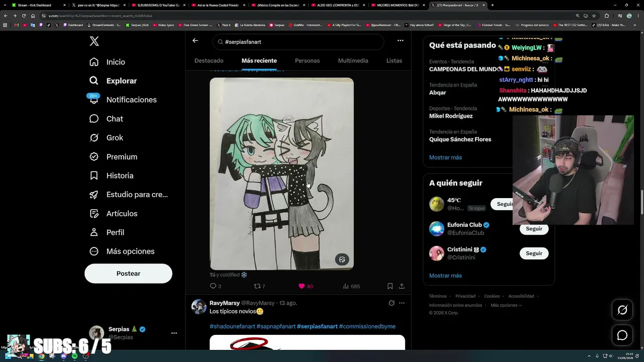Expand footer Más opciones menu
This screenshot has width=644, height=362.
click(506, 305)
